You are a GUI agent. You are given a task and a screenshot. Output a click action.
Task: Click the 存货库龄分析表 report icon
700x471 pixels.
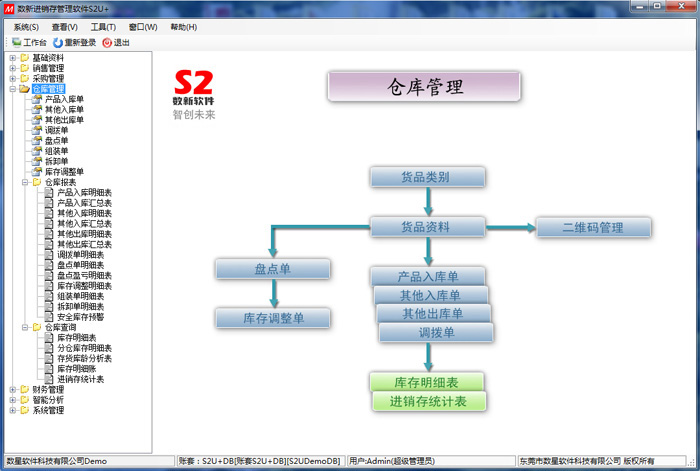click(49, 358)
